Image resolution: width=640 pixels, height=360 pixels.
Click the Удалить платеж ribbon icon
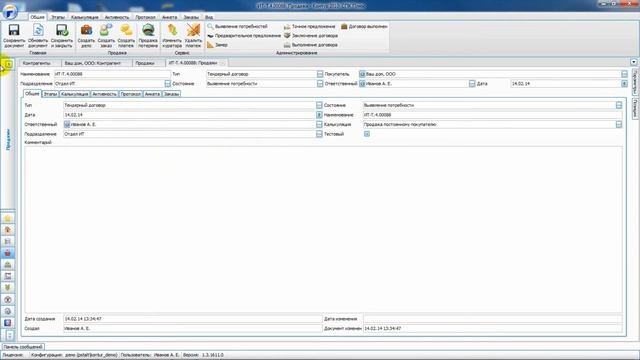[x=193, y=36]
